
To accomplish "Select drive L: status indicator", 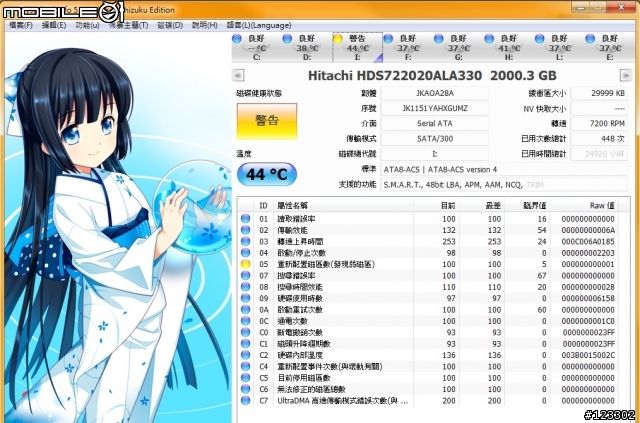I will pyautogui.click(x=540, y=39).
